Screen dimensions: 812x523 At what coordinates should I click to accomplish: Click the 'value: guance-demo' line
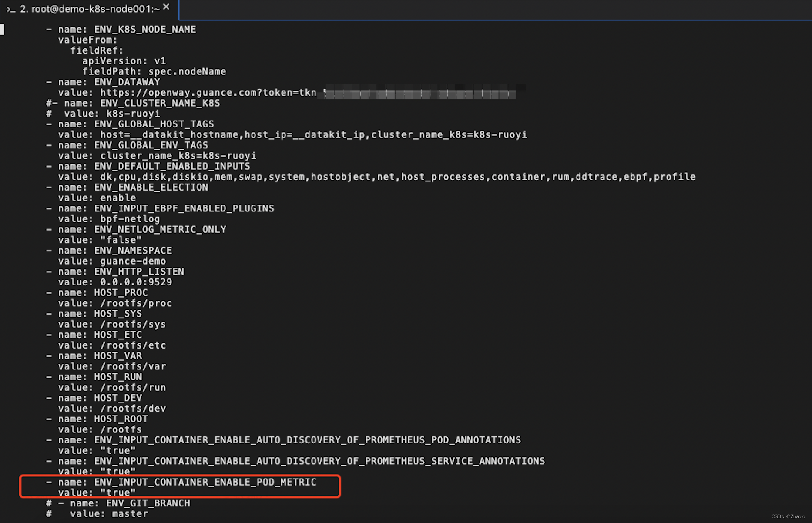112,261
